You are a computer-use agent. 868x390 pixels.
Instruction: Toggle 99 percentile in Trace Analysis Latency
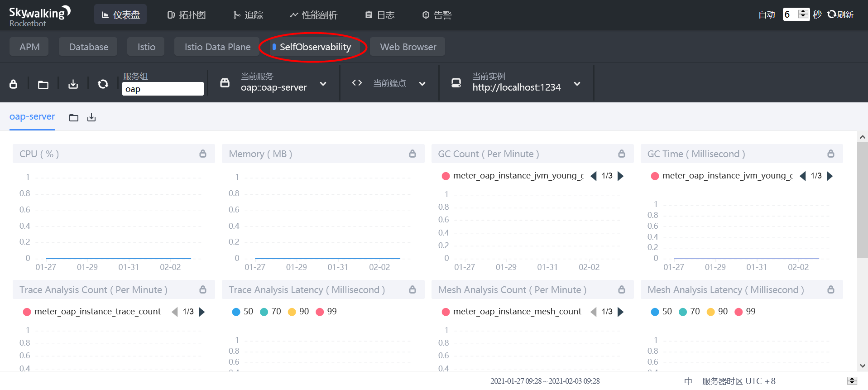pyautogui.click(x=326, y=312)
